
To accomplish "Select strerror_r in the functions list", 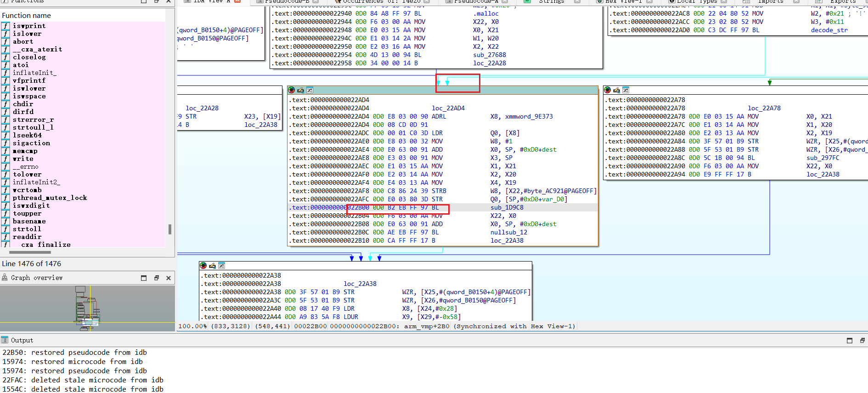I will coord(33,120).
